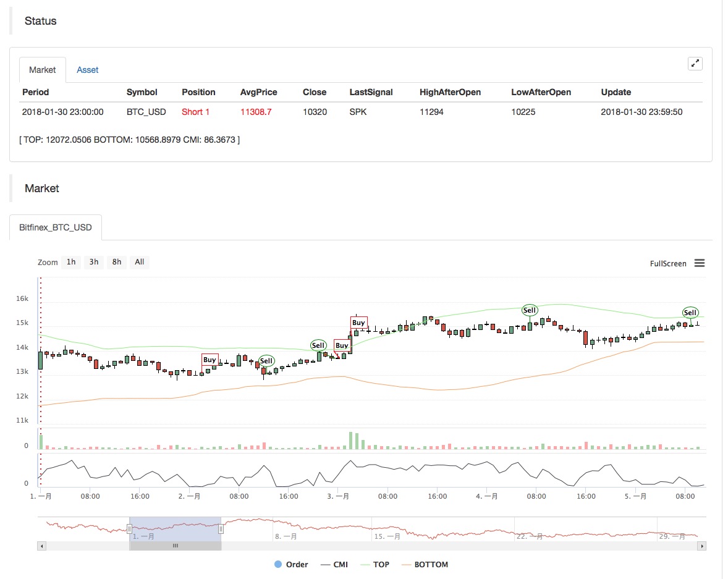Image resolution: width=728 pixels, height=579 pixels.
Task: Set zoom range to 8h
Action: point(117,262)
